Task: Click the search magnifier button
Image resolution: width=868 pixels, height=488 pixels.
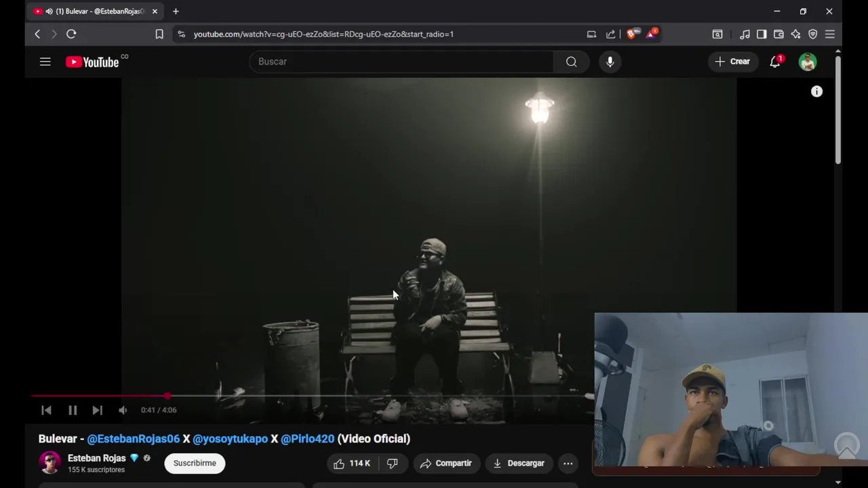Action: coord(571,62)
